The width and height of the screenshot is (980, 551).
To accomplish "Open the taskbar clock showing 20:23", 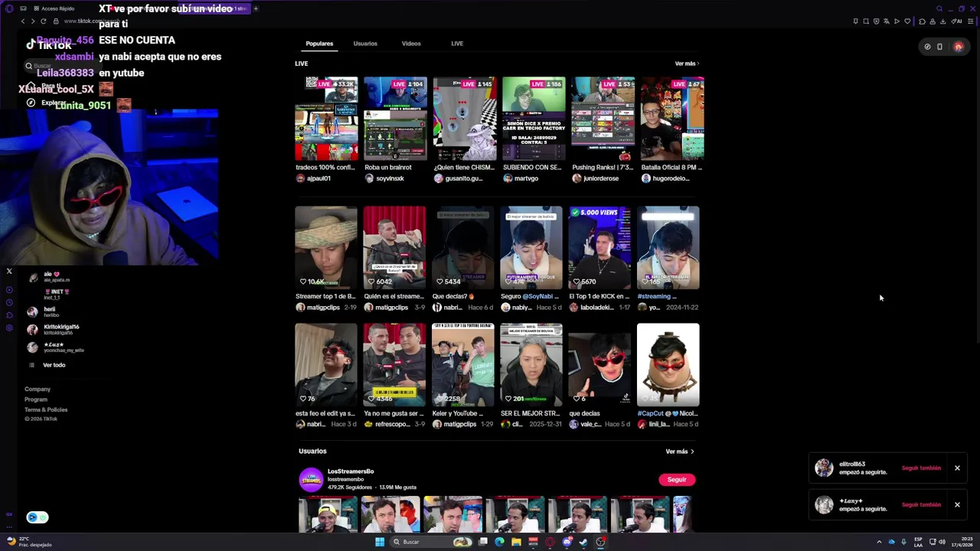I will pos(962,542).
